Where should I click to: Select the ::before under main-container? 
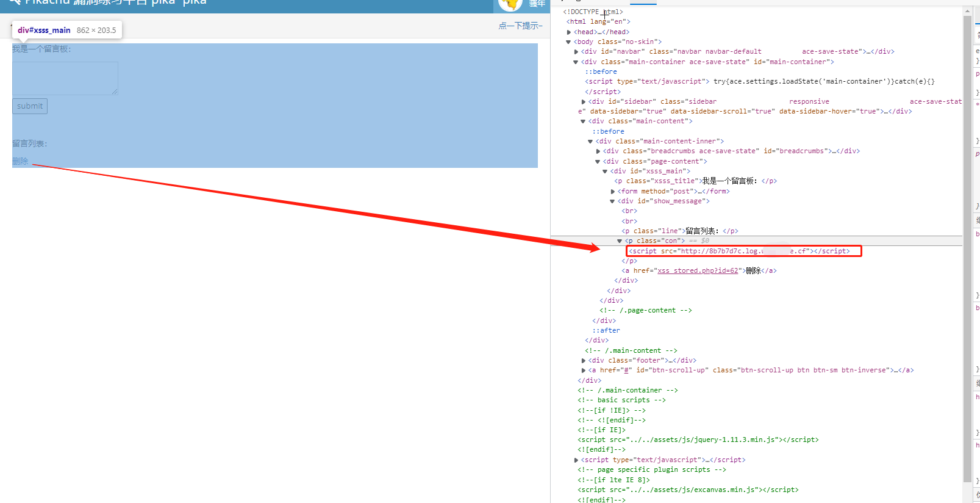[x=601, y=71]
